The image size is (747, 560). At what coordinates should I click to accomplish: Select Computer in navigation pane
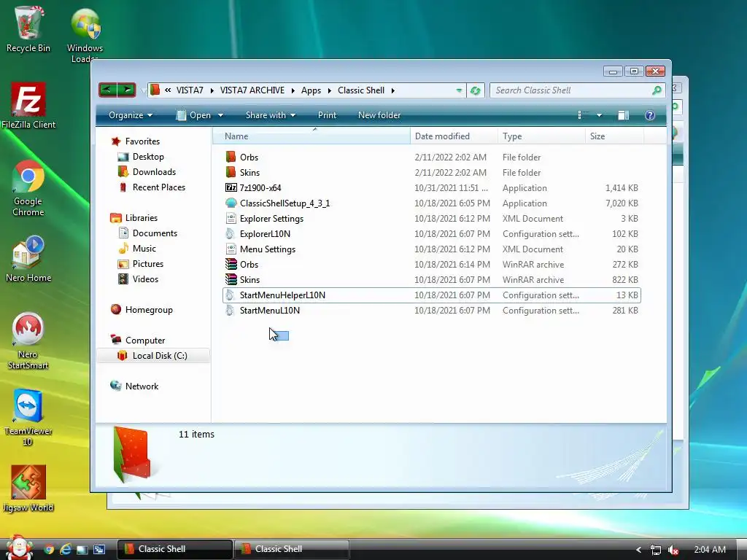pos(145,340)
